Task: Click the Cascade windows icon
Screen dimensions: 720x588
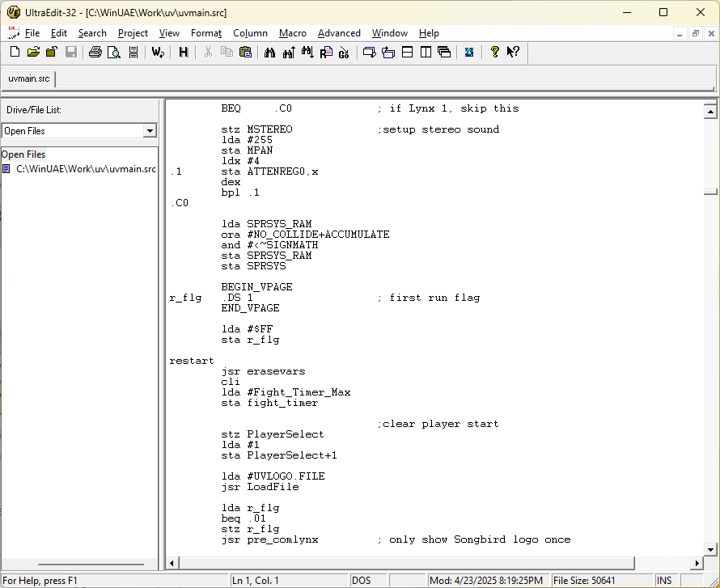Action: click(x=444, y=52)
